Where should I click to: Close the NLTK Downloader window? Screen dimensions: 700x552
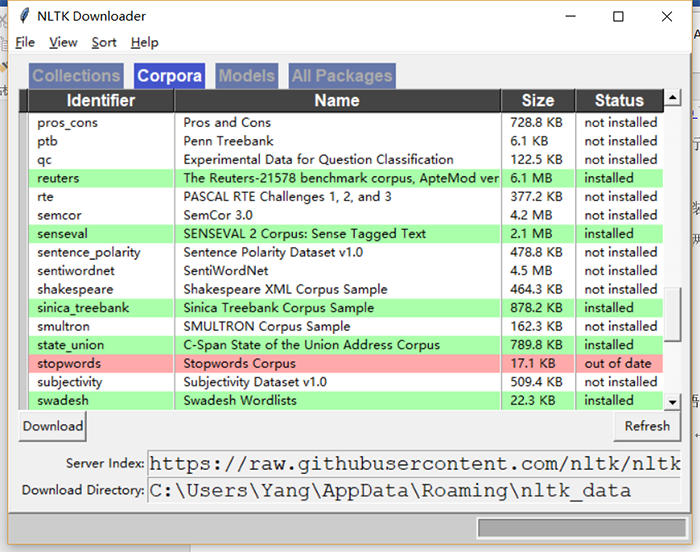point(667,17)
